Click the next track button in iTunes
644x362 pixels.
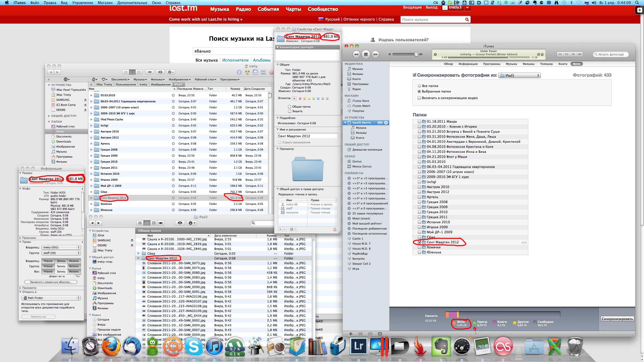click(x=375, y=54)
